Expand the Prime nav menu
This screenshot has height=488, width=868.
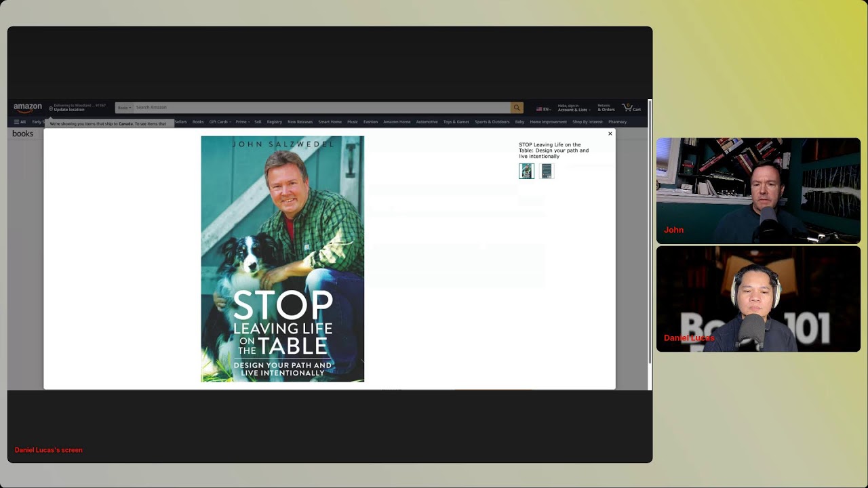point(242,122)
